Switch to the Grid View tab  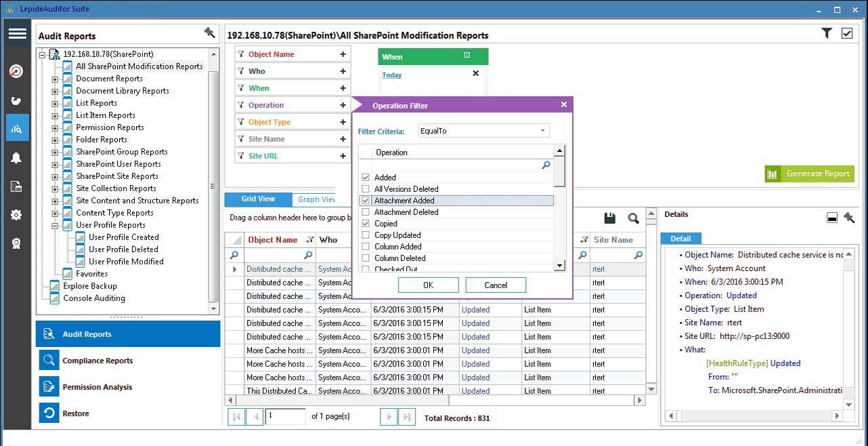pyautogui.click(x=258, y=199)
